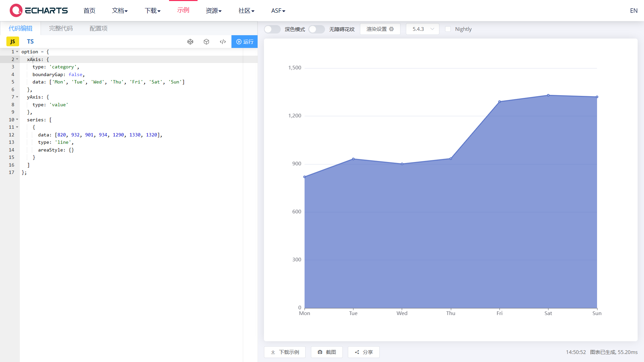Switch language to EN
This screenshot has height=362, width=644.
tap(633, 11)
